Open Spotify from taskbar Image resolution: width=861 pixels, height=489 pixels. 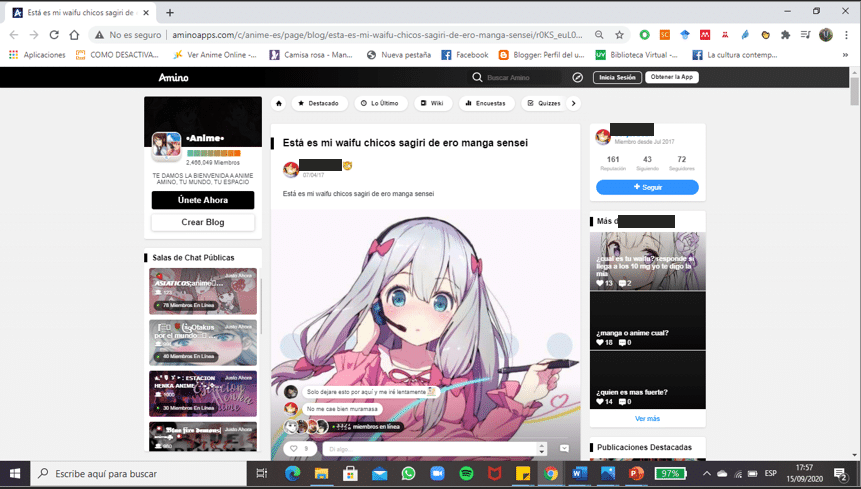click(466, 473)
